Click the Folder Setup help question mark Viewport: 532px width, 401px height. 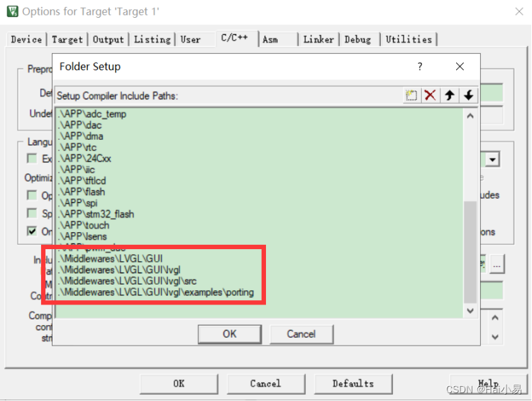tap(420, 67)
